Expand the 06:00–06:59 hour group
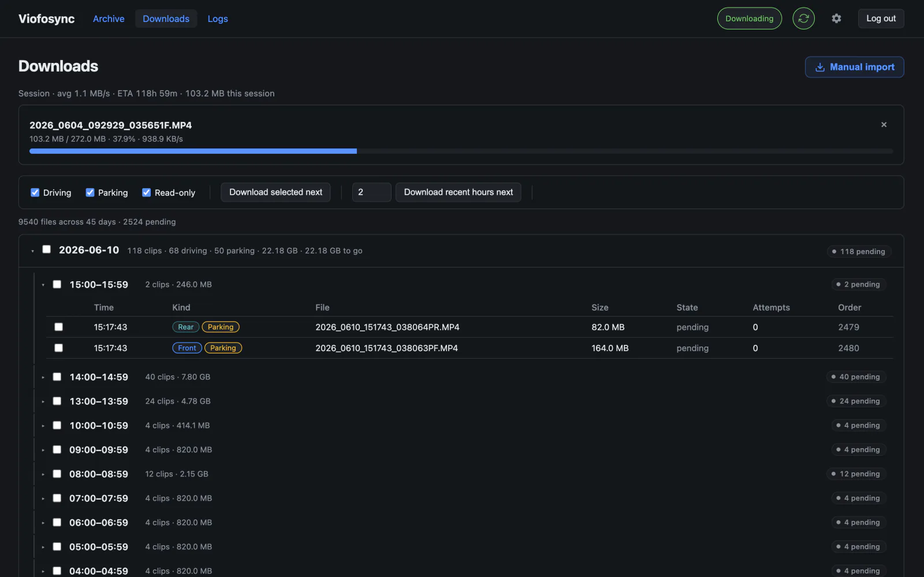The image size is (924, 577). (x=43, y=523)
